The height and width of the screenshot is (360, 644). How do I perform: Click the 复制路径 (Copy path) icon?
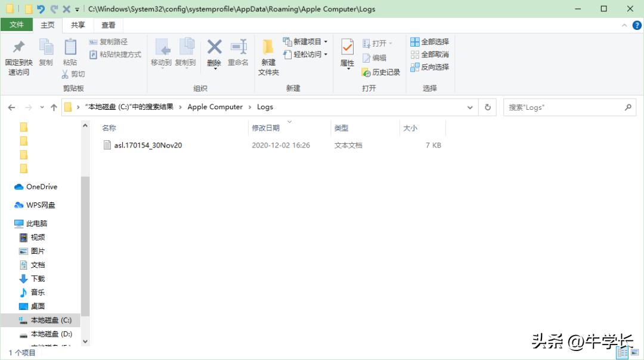[109, 42]
